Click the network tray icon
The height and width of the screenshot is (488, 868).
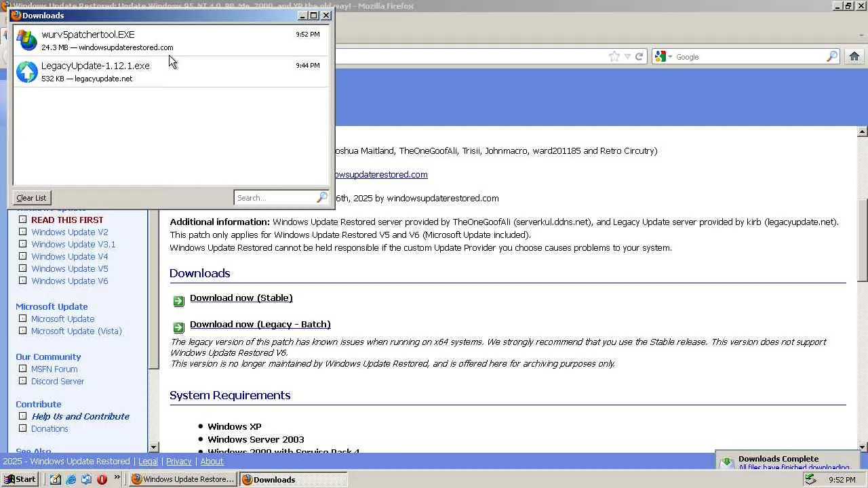810,479
